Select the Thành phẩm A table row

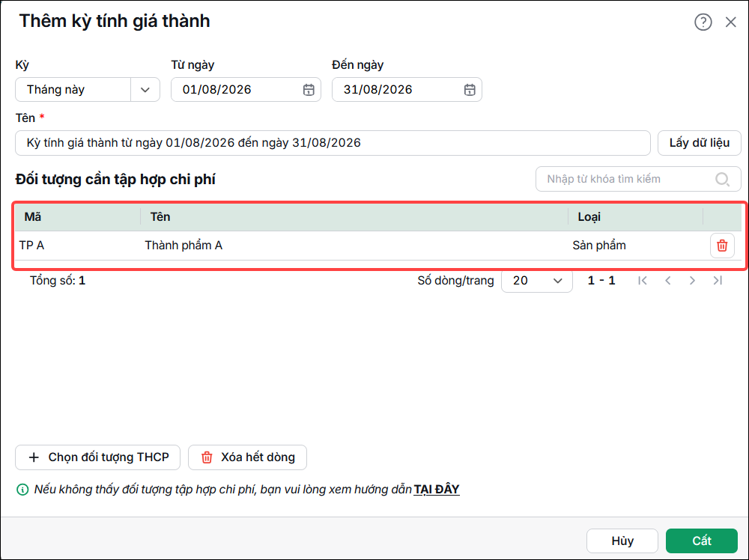click(x=378, y=246)
